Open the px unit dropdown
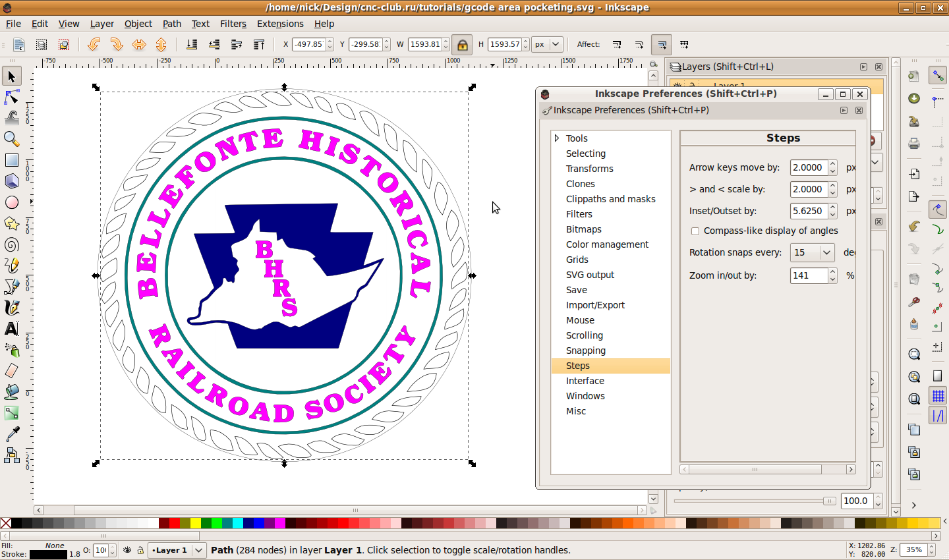 pos(547,44)
